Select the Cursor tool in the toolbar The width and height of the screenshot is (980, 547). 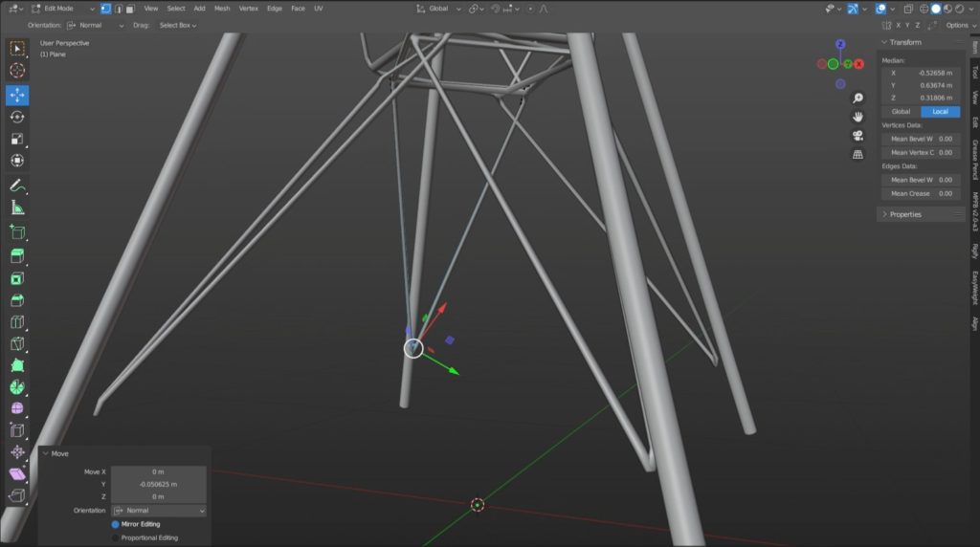click(17, 71)
